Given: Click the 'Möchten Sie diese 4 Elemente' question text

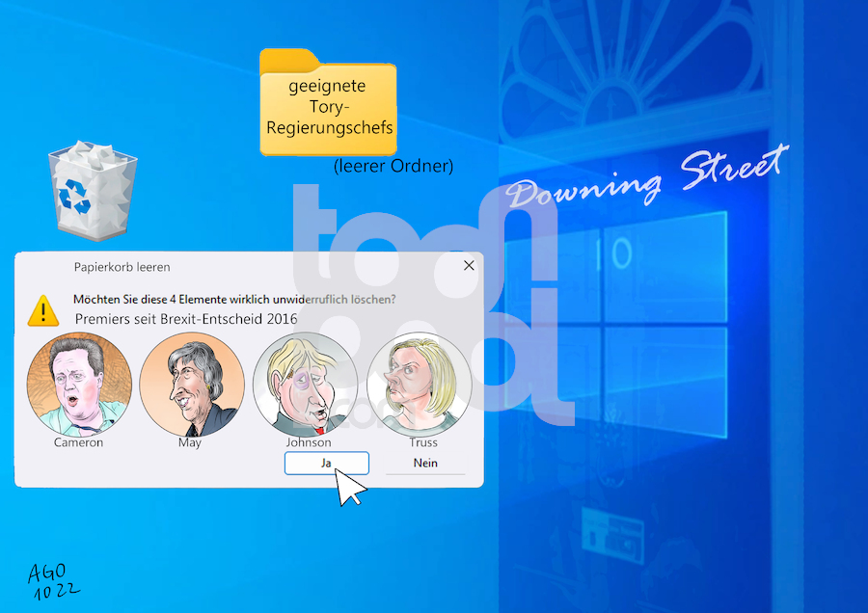Looking at the screenshot, I should (233, 299).
